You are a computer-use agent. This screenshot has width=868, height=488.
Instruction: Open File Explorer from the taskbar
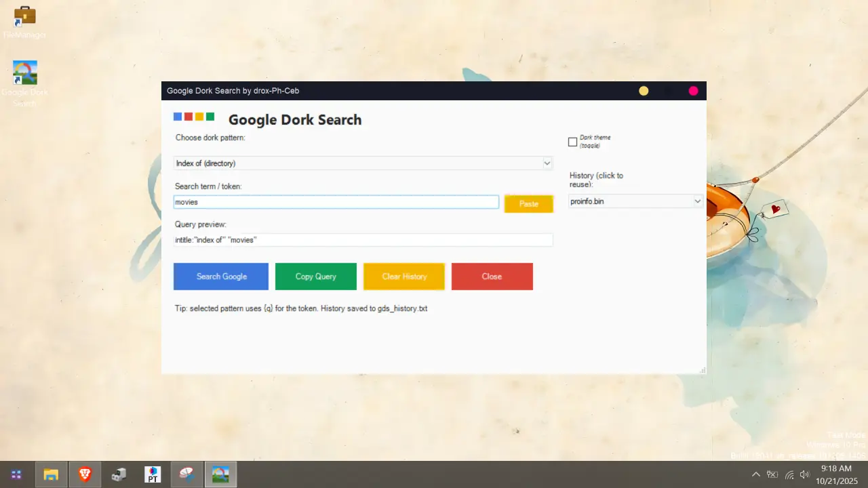click(x=51, y=474)
